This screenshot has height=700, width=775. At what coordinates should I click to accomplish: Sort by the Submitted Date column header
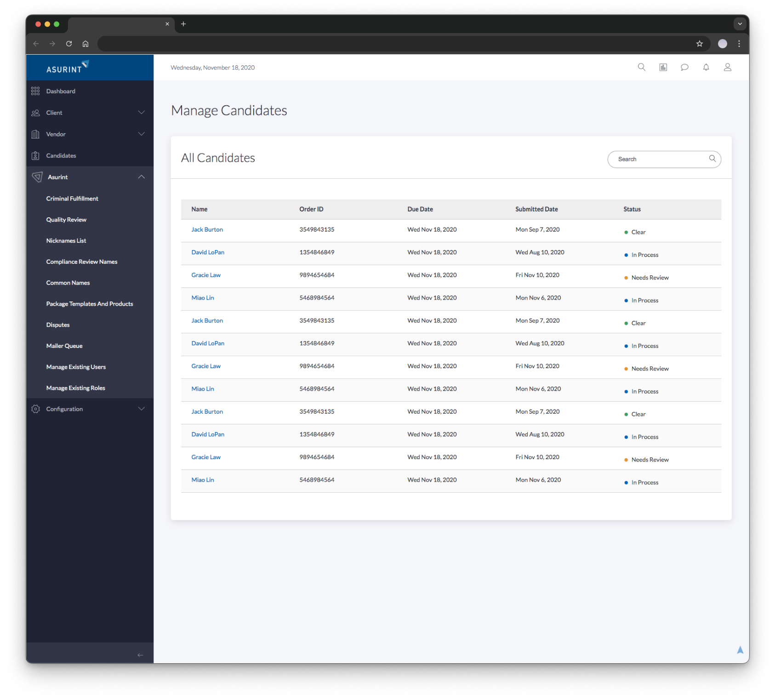pos(536,209)
